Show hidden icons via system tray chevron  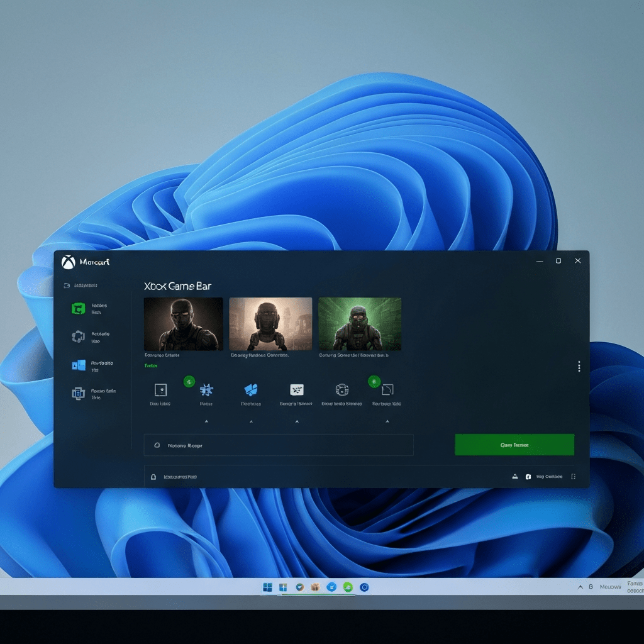click(x=580, y=587)
